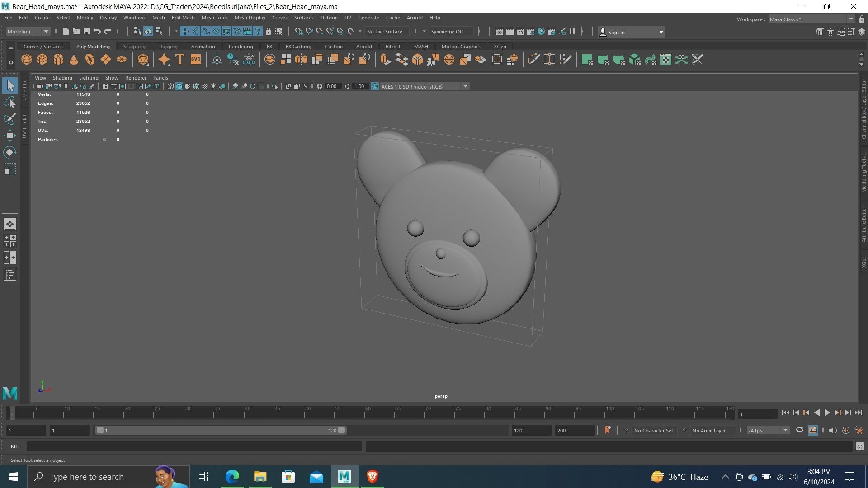Open the 24 fps frame rate dropdown
This screenshot has height=488, width=868.
click(768, 430)
